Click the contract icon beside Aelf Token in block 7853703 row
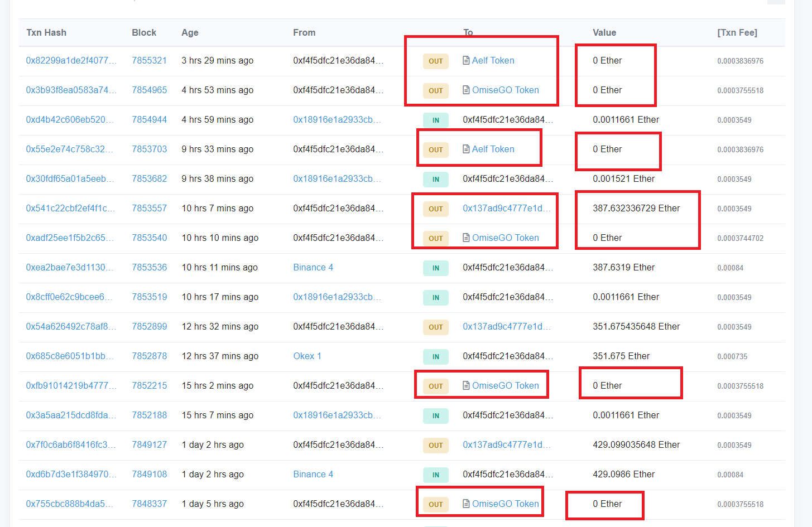The height and width of the screenshot is (527, 812). click(x=466, y=149)
